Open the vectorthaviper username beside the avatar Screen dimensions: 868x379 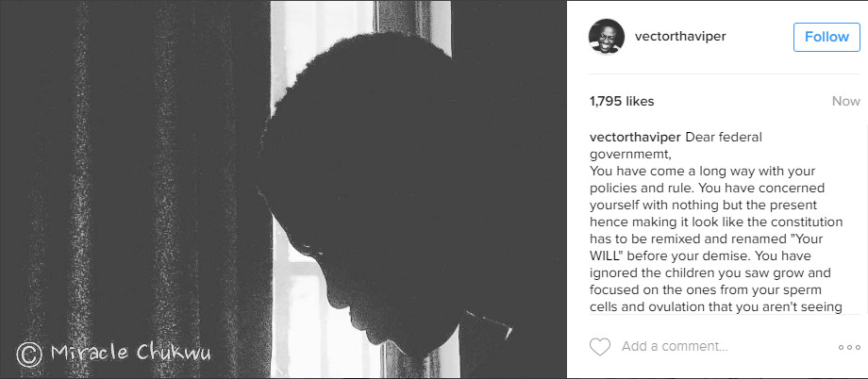[680, 37]
